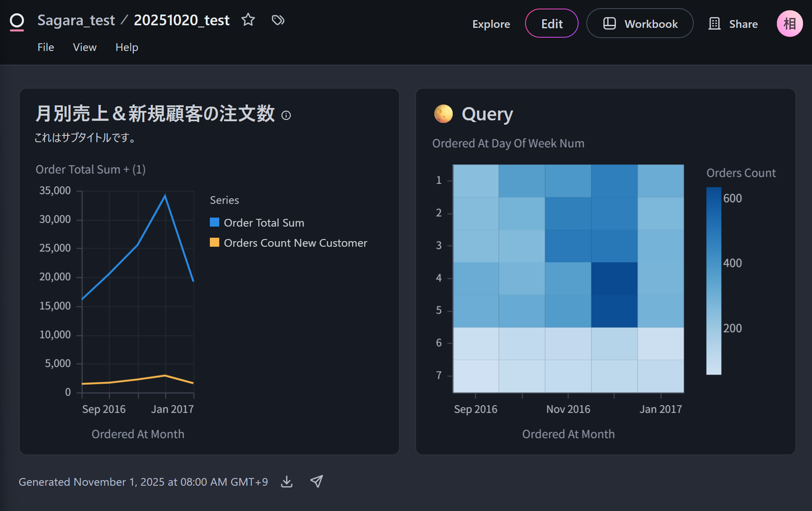Favorite the dashboard with the star icon
Viewport: 812px width, 511px height.
click(248, 20)
